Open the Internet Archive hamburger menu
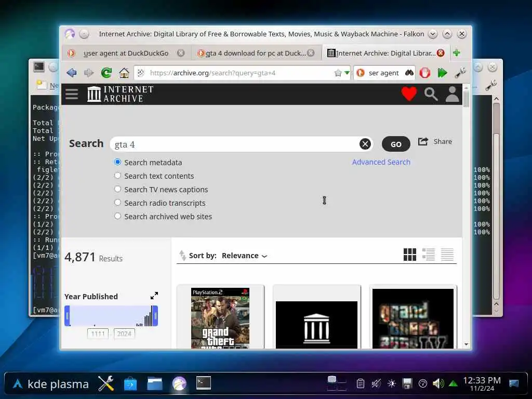Screen dimensions: 532x399 coord(72,94)
